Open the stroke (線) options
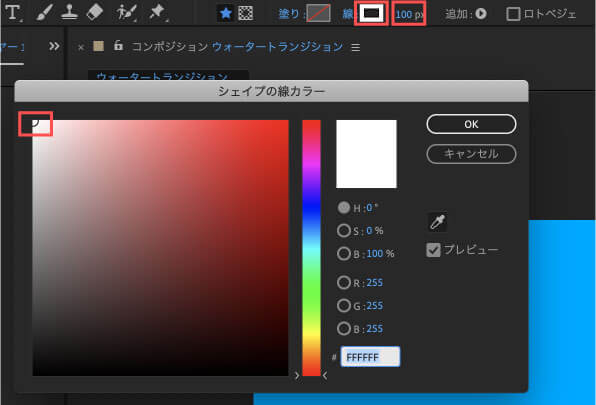This screenshot has width=596, height=405. pos(348,14)
